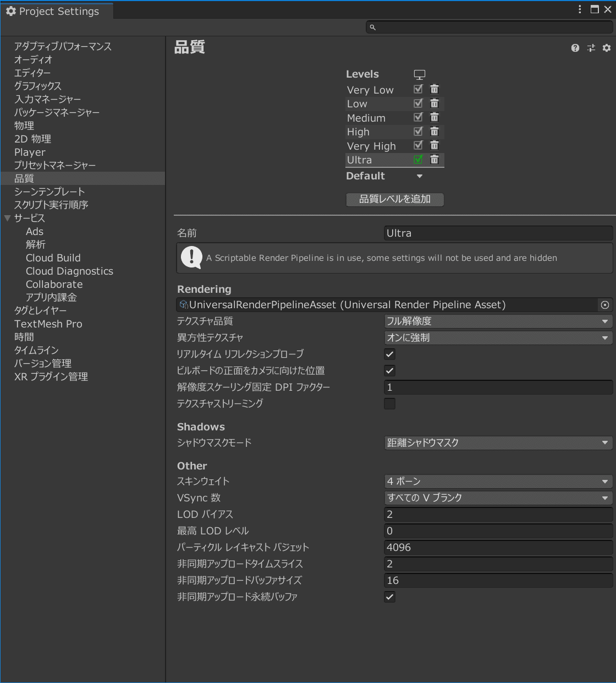Select Ads under サービス
The width and height of the screenshot is (616, 683).
35,231
